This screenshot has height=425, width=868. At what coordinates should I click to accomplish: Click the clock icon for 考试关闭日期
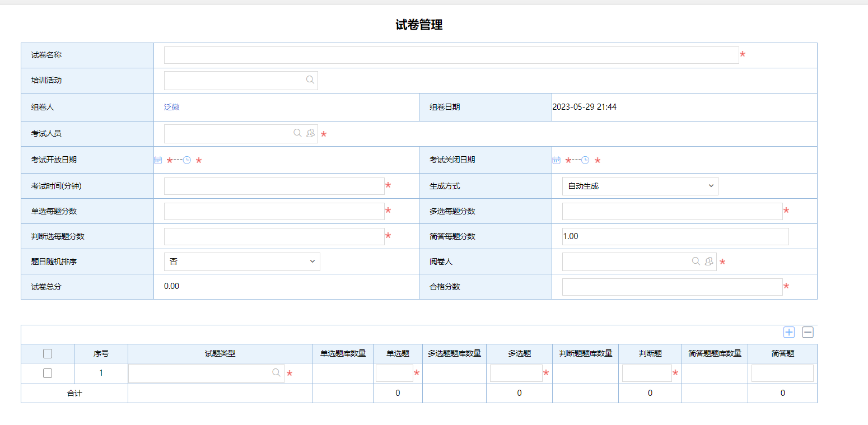(585, 160)
